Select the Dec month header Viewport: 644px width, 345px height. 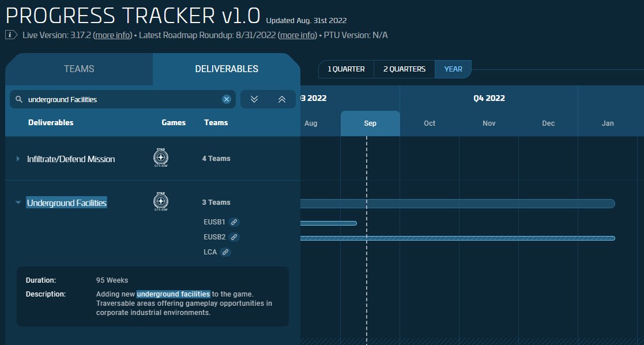[548, 123]
